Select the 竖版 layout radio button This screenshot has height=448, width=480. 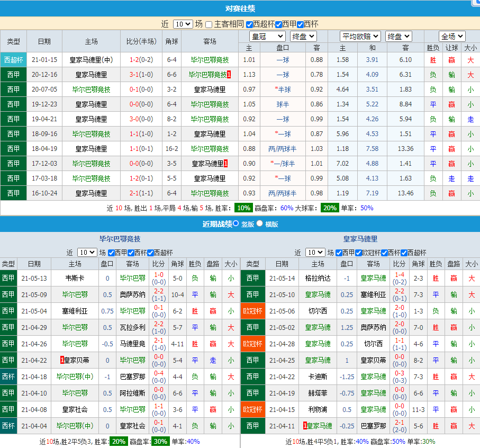click(236, 223)
